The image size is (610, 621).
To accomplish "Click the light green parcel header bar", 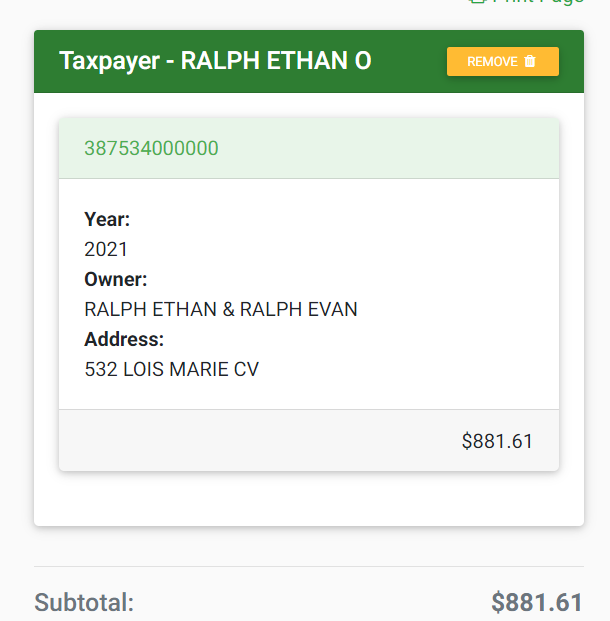I will pyautogui.click(x=309, y=148).
